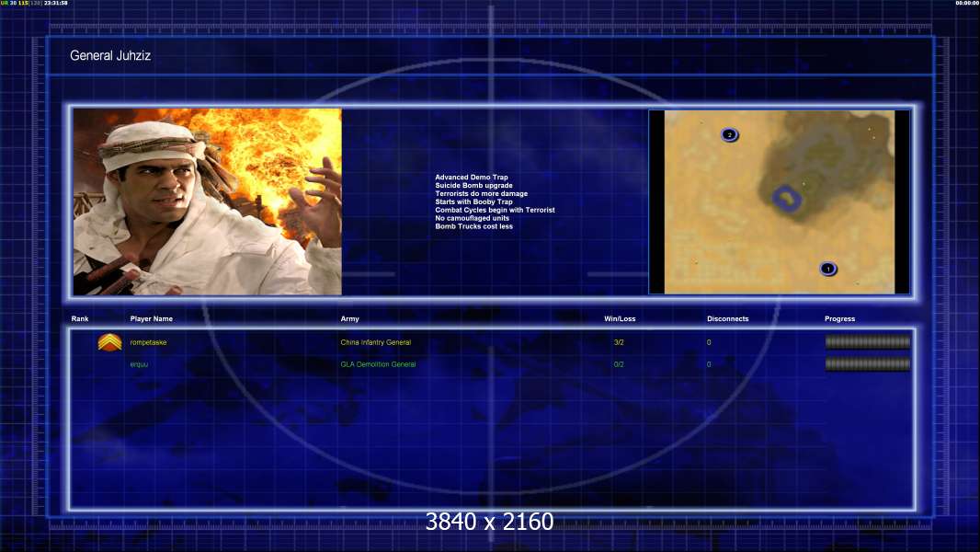
Task: Click "China Infantry General" army entry
Action: [376, 342]
